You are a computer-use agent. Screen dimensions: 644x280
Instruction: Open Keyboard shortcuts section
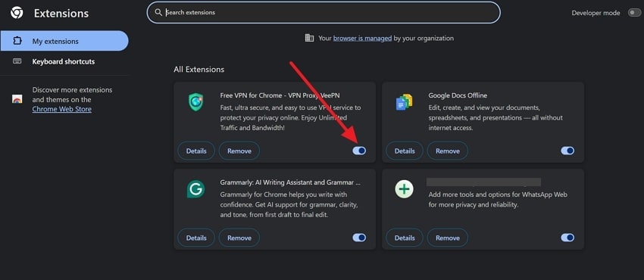(x=64, y=61)
